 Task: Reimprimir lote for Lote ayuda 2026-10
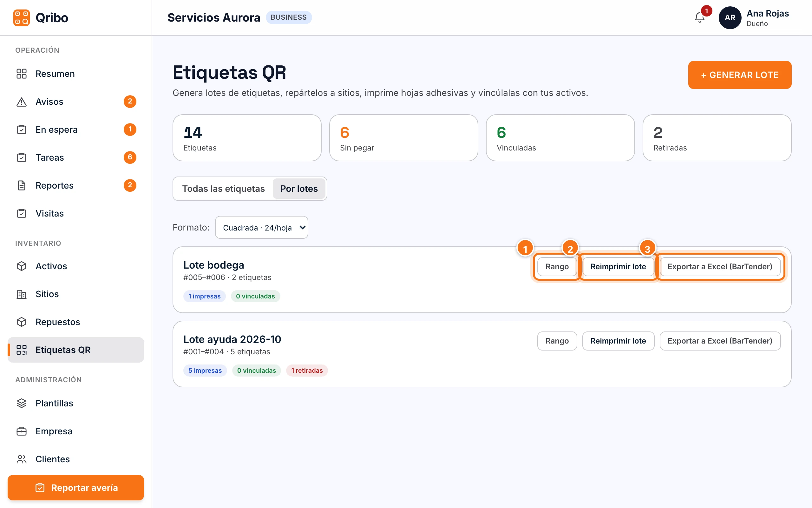click(618, 341)
